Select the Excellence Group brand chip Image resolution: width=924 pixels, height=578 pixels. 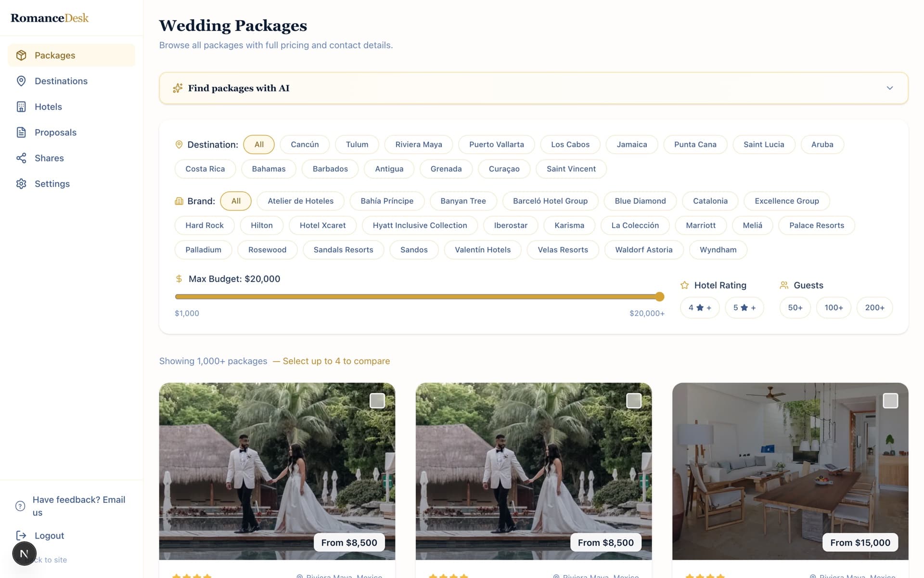point(787,201)
